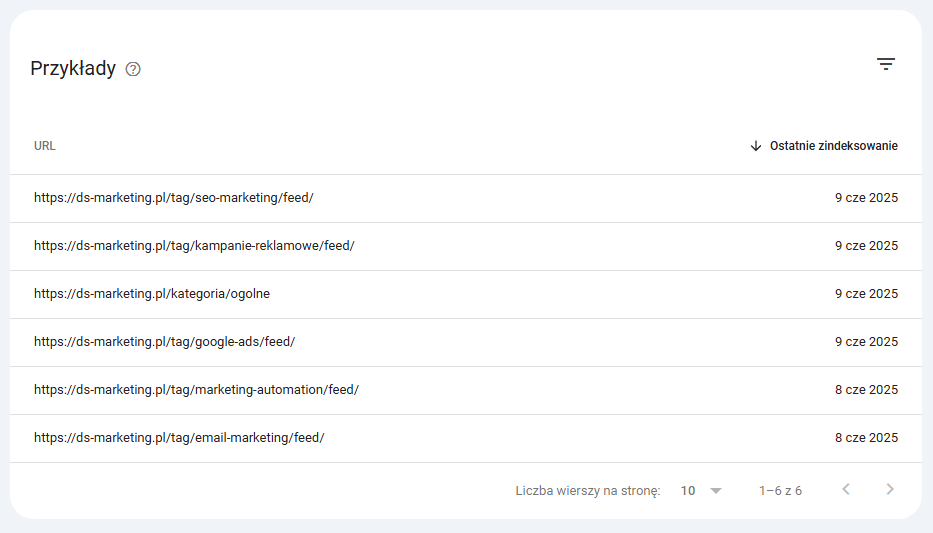Sort by Ostatnie zindeksowanie column header
Screen dimensions: 933x533
coord(833,146)
